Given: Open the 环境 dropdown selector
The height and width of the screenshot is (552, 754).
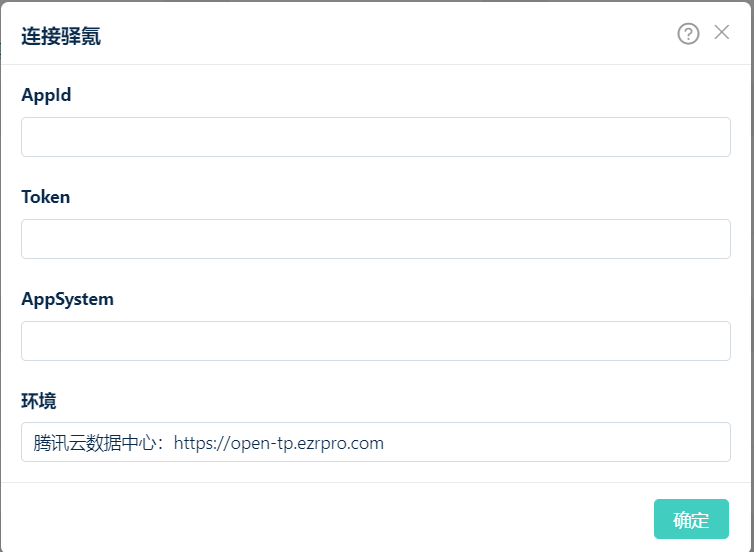Looking at the screenshot, I should click(x=375, y=442).
